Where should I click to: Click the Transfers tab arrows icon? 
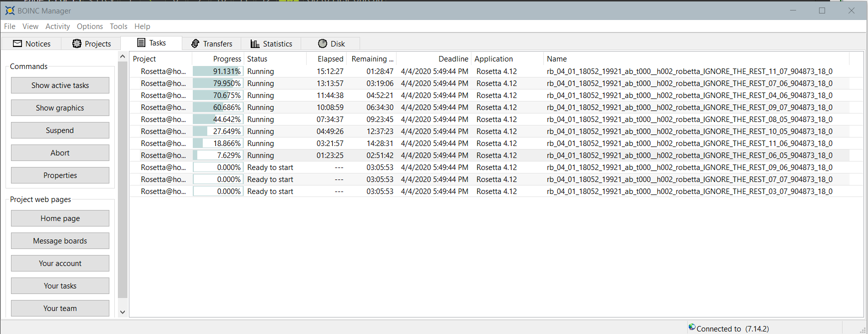pyautogui.click(x=195, y=43)
